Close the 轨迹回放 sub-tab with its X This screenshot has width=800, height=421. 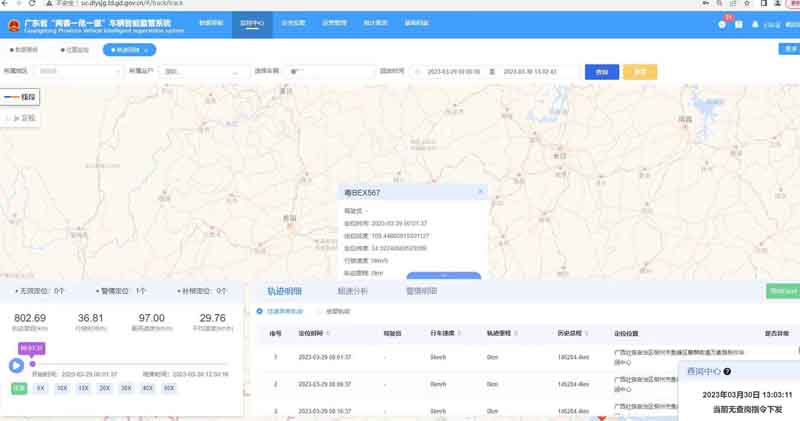point(146,49)
